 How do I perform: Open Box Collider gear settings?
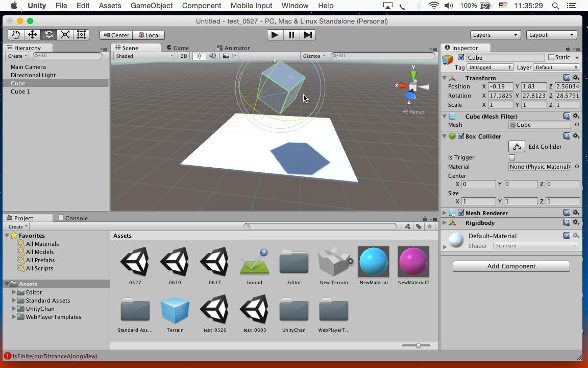coord(576,136)
